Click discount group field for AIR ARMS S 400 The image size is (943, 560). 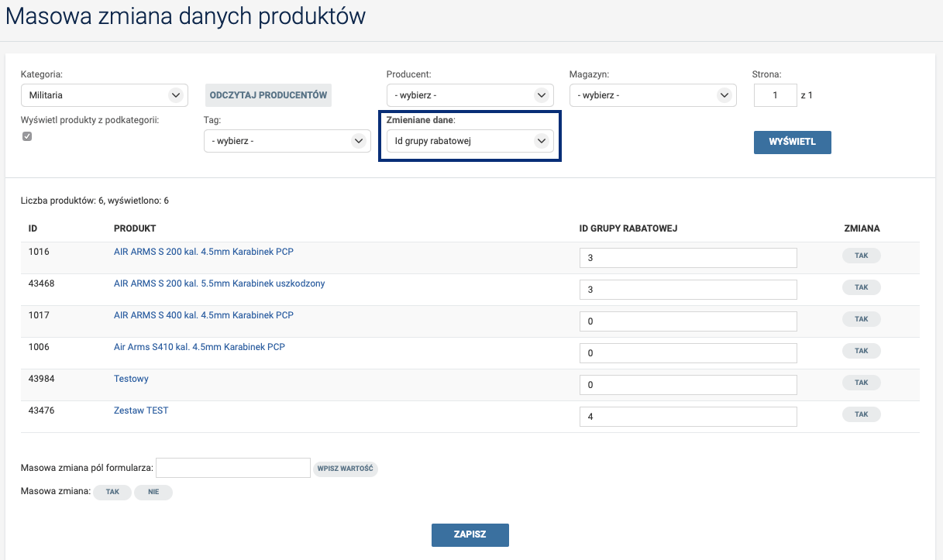(x=688, y=321)
